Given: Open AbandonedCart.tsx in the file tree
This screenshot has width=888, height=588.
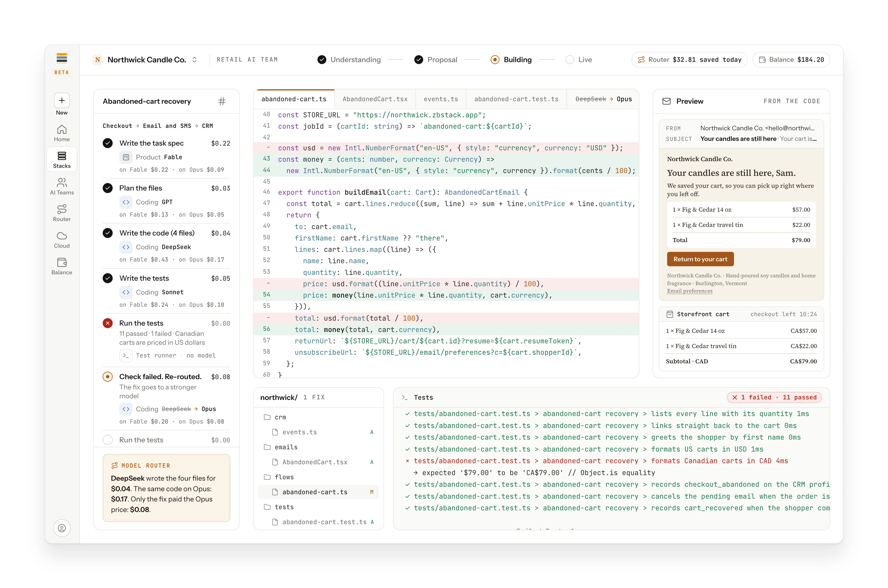Looking at the screenshot, I should [x=319, y=462].
